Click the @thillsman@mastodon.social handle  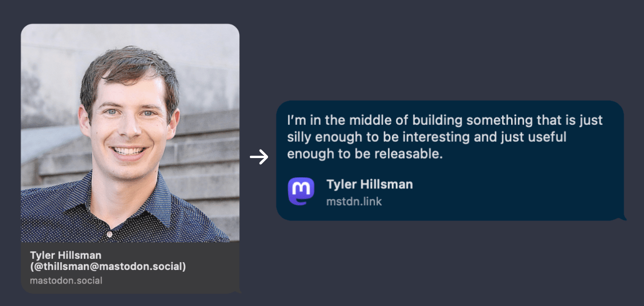[x=108, y=267]
